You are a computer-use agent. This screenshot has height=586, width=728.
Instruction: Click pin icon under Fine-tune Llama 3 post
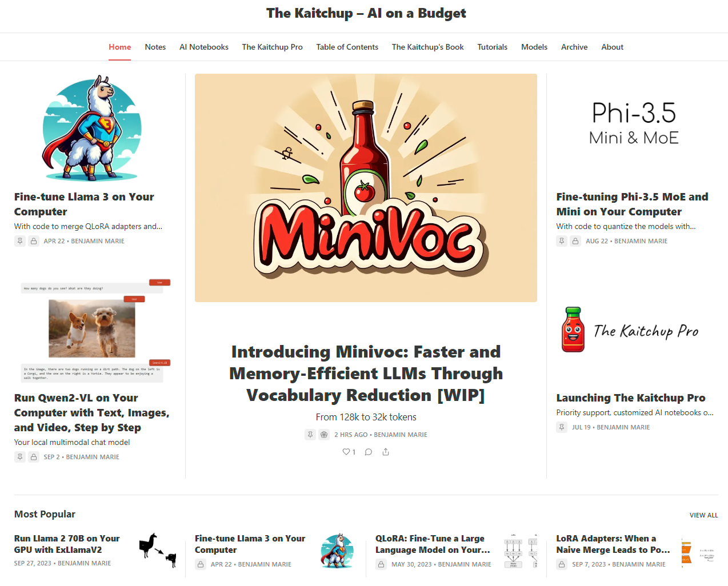[20, 241]
